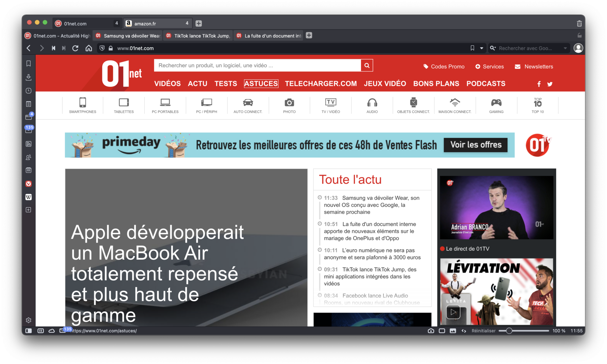Open the SMARTPHONES category

point(83,105)
